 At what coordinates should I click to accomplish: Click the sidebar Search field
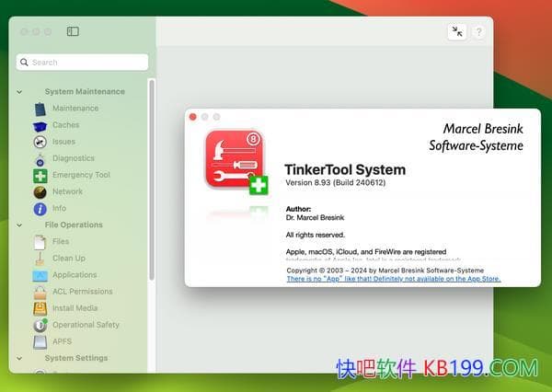click(83, 63)
